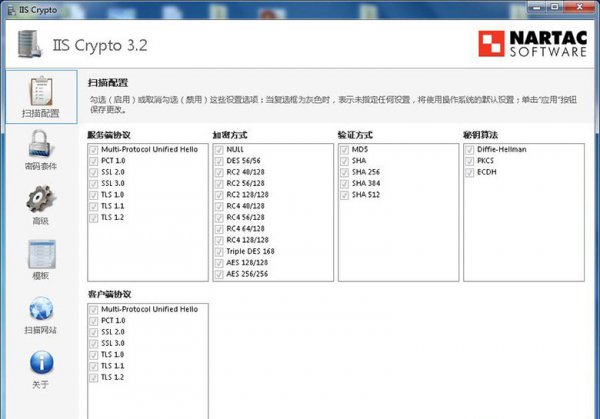Switch to the 关于 tab label
The image size is (600, 419).
click(41, 385)
